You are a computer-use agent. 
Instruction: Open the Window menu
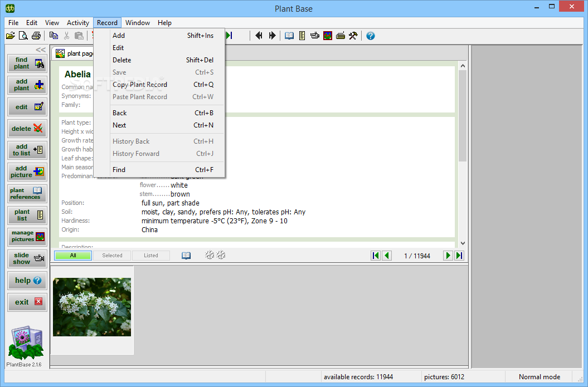138,23
